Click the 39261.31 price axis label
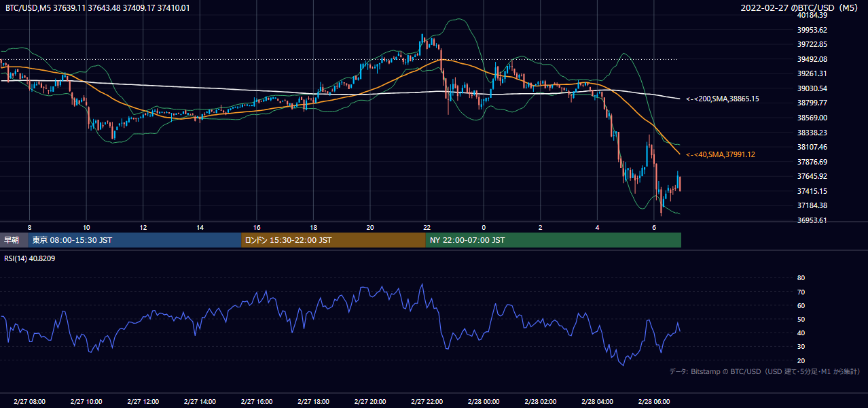 click(812, 73)
